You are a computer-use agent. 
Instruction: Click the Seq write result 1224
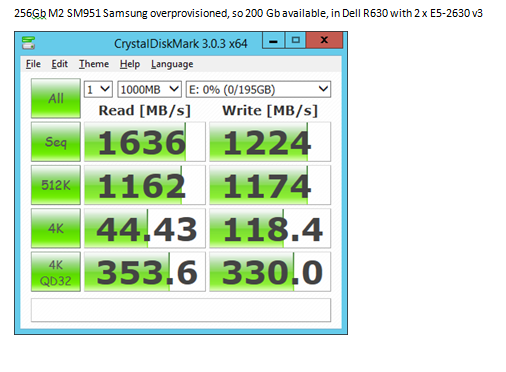(x=270, y=142)
